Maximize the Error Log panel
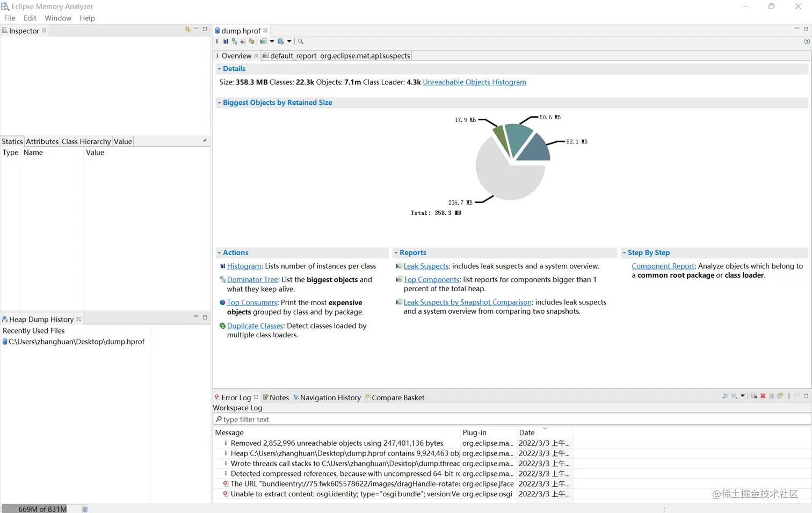Image resolution: width=812 pixels, height=513 pixels. coord(806,395)
